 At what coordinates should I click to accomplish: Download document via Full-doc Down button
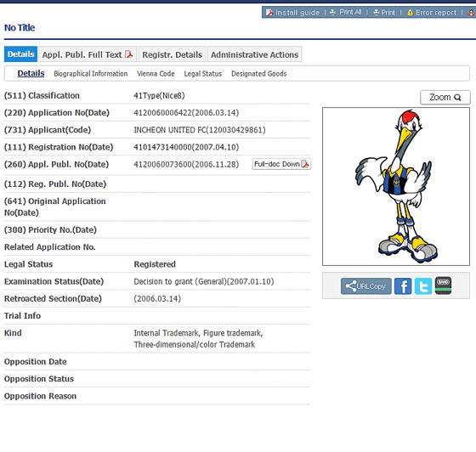pyautogui.click(x=281, y=164)
